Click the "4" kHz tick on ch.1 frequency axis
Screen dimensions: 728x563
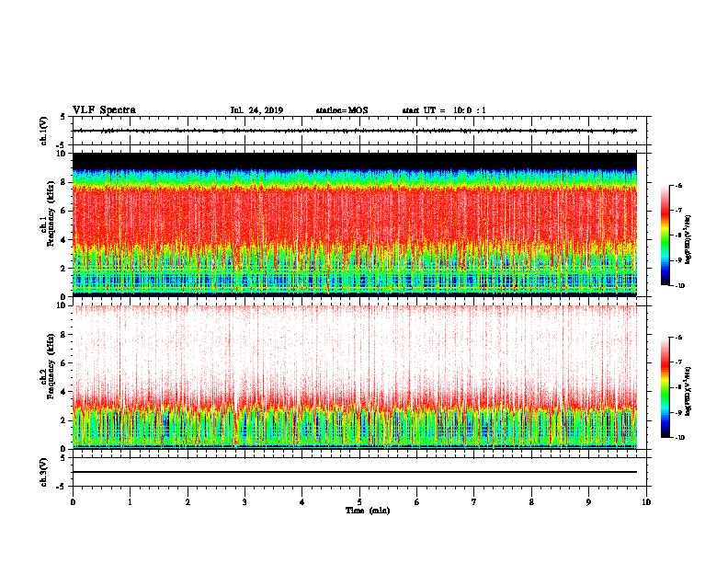coord(63,240)
